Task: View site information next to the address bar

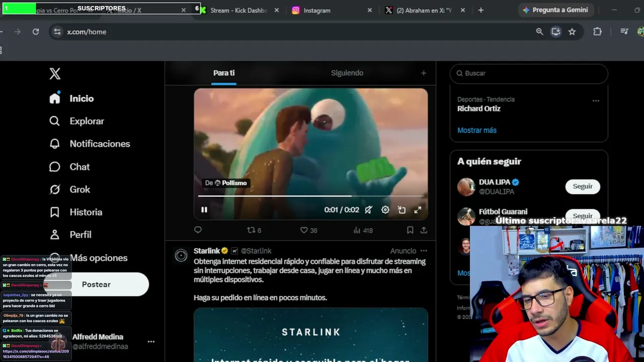Action: 57,32
